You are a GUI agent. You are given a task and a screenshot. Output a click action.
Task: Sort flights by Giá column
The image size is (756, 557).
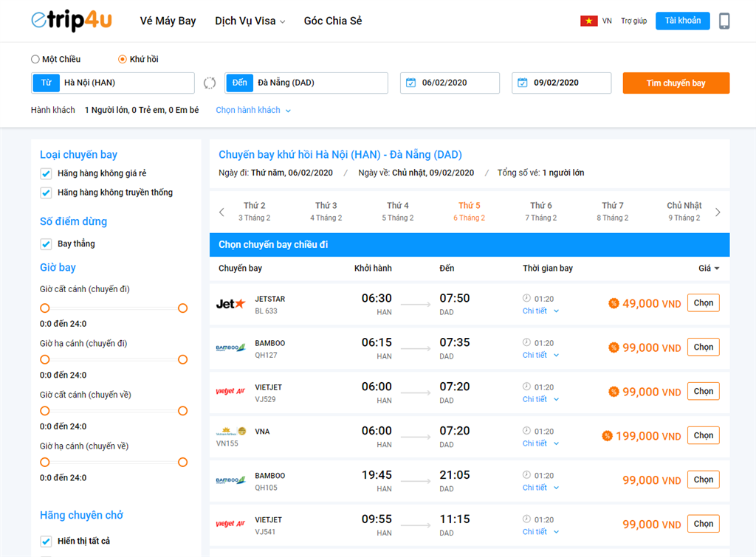click(709, 269)
